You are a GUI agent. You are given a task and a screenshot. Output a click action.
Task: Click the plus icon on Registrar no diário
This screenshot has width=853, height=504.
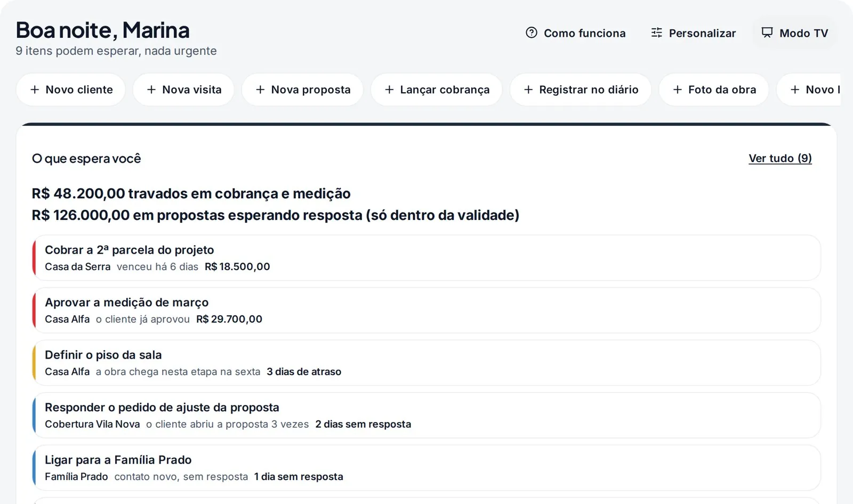tap(528, 90)
